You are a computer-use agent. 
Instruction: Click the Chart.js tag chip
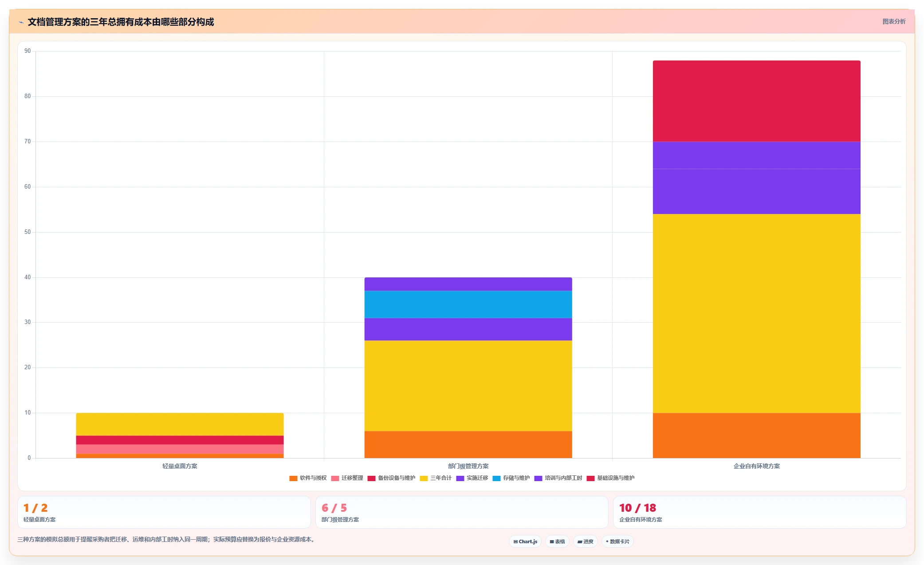point(525,541)
